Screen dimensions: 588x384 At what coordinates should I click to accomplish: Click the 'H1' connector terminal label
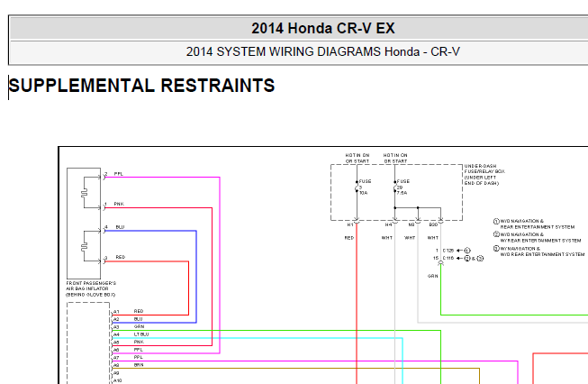coord(350,224)
